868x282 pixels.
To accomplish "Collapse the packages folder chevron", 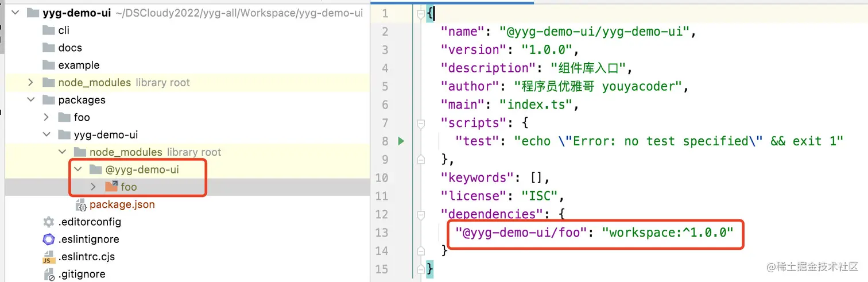I will tap(31, 100).
